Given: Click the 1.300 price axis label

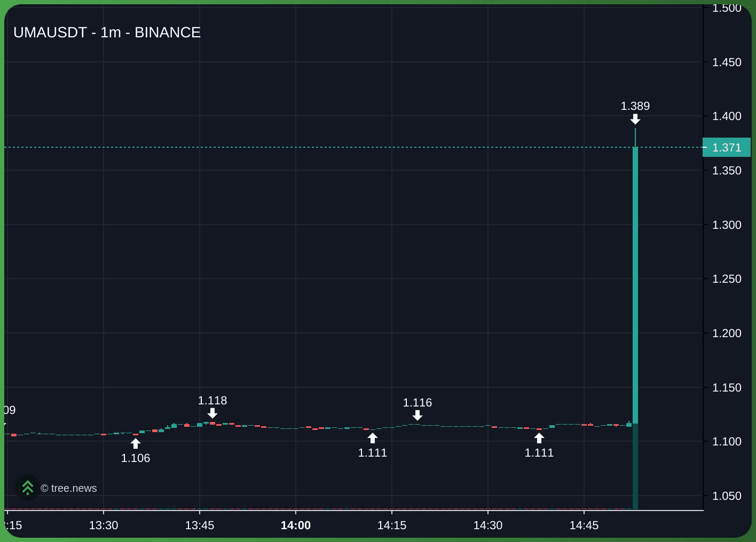Looking at the screenshot, I should pos(727,225).
